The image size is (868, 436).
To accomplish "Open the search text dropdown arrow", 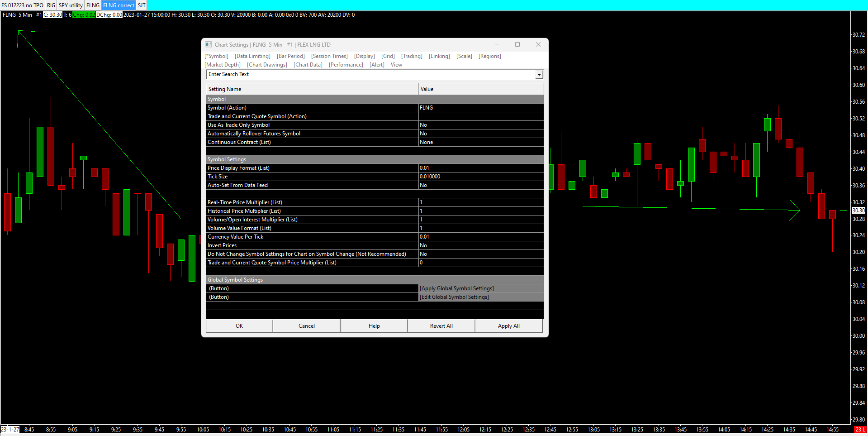I will tap(539, 74).
